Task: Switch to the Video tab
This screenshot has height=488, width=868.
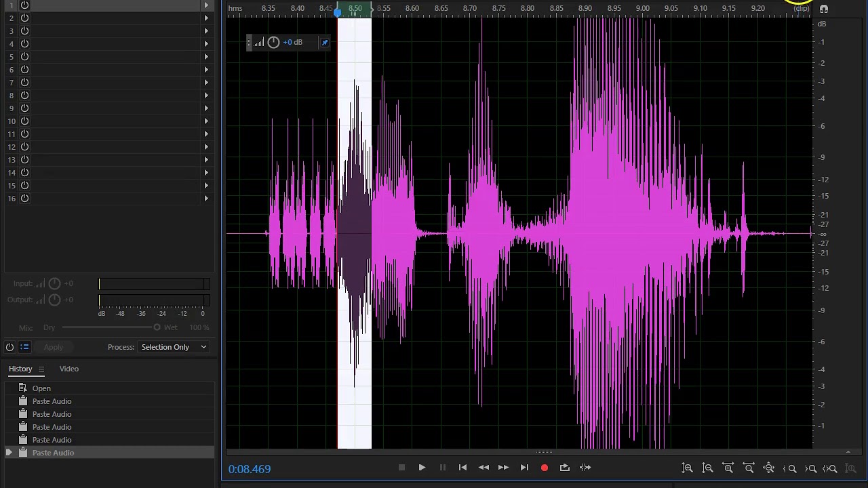Action: pos(68,369)
